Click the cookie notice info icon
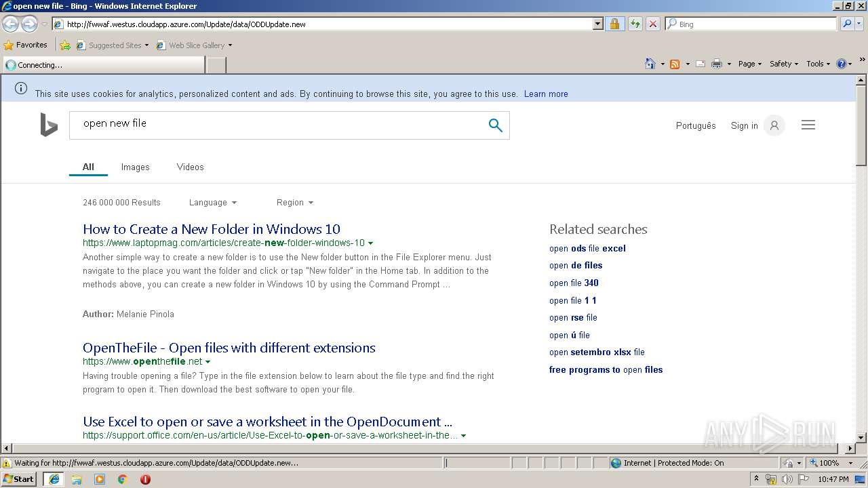This screenshot has height=488, width=868. pos(21,88)
